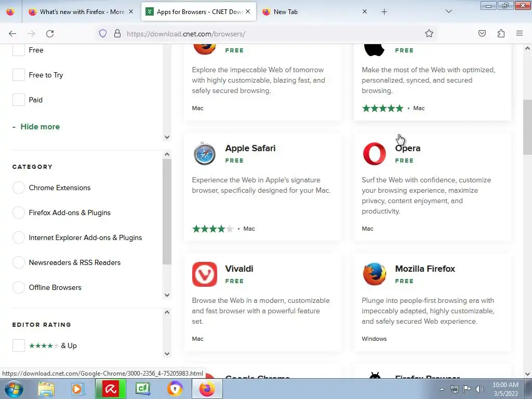The width and height of the screenshot is (532, 399).
Task: Click the network tray icon
Action: pos(454,389)
